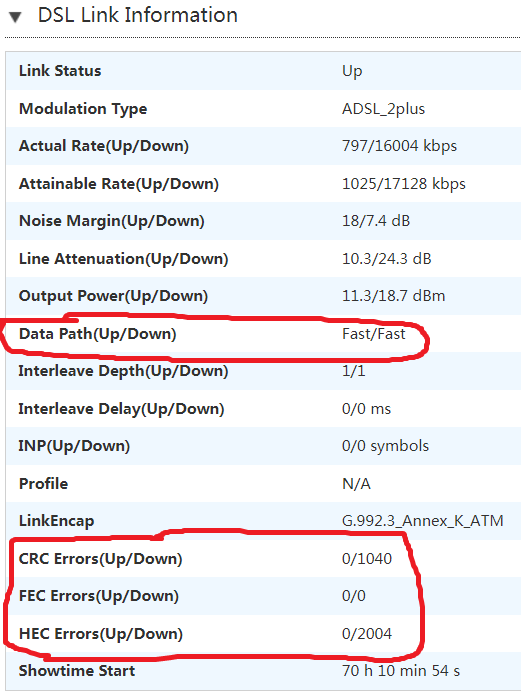Click the Interleave Depth(Up/Down) label
521x697 pixels.
pos(123,371)
